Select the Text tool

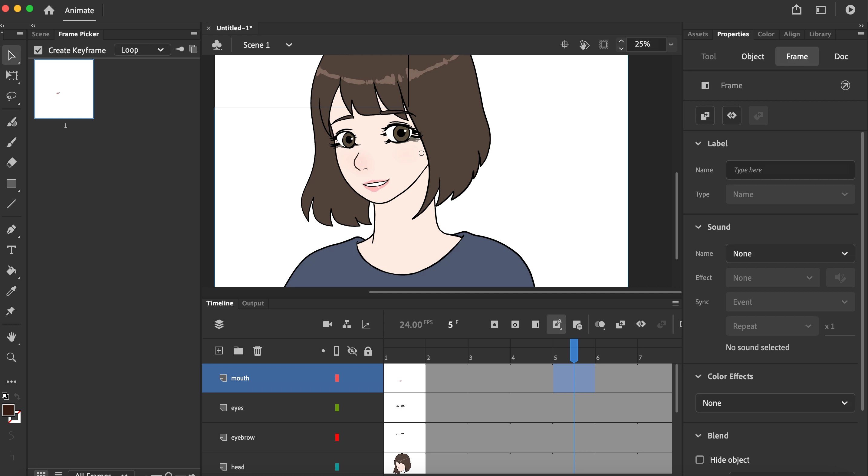12,250
